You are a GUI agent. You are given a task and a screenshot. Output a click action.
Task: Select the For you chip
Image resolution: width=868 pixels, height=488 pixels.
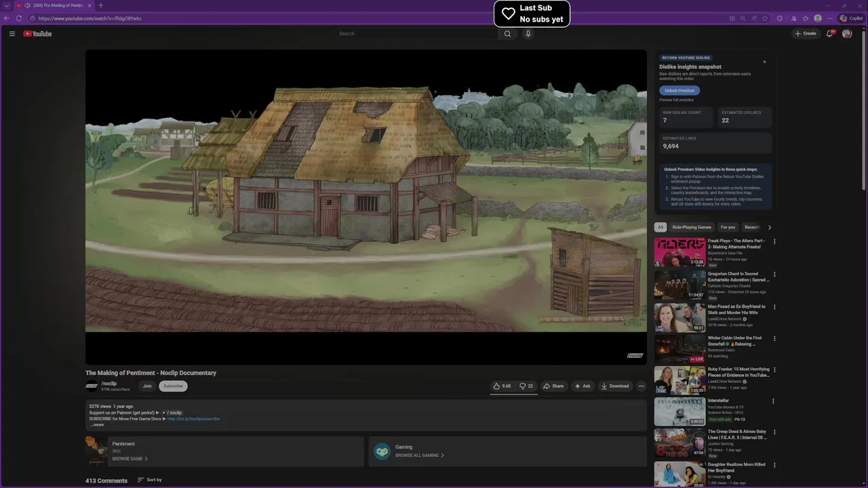tap(728, 227)
